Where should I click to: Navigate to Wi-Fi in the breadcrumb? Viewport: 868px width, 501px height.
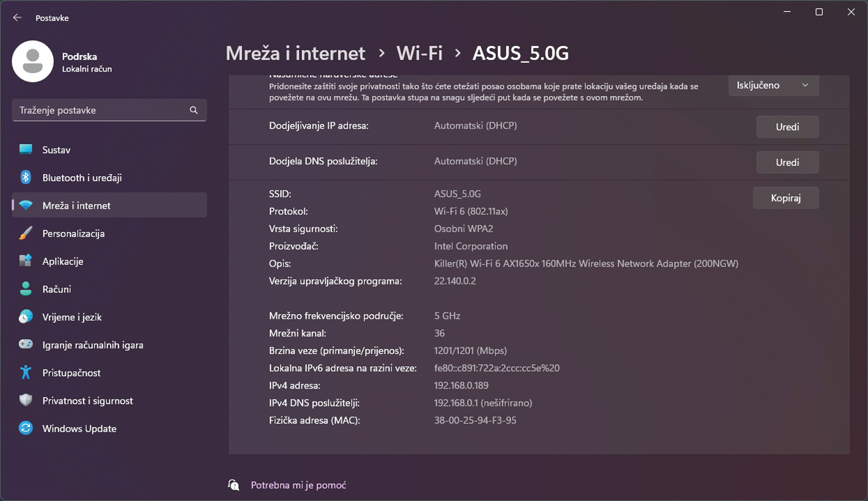pyautogui.click(x=419, y=53)
